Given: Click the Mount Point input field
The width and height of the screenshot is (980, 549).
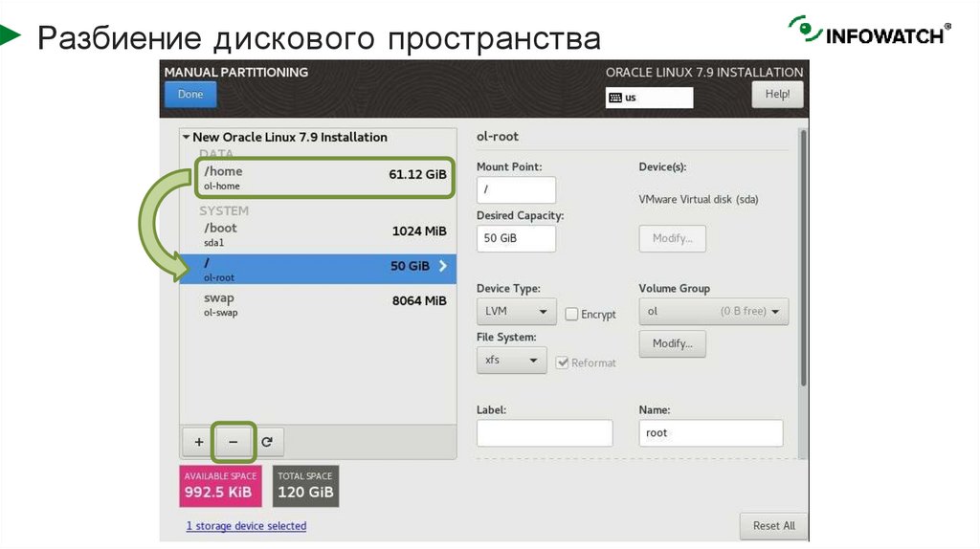Looking at the screenshot, I should [516, 189].
